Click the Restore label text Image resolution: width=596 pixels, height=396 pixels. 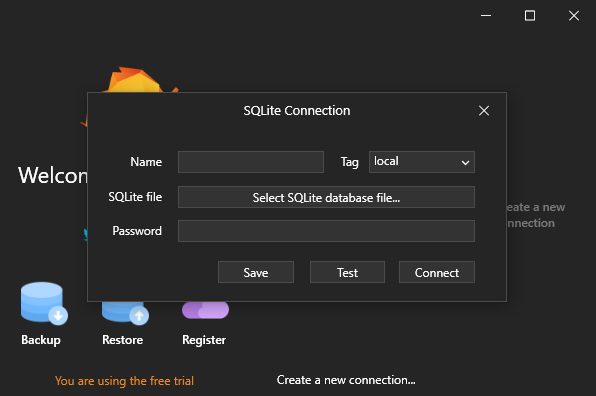click(122, 340)
